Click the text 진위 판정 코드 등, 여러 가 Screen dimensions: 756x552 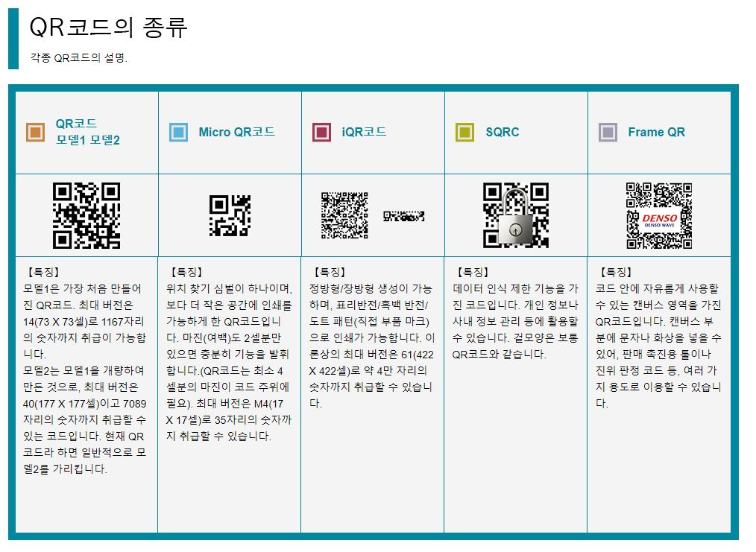(657, 370)
